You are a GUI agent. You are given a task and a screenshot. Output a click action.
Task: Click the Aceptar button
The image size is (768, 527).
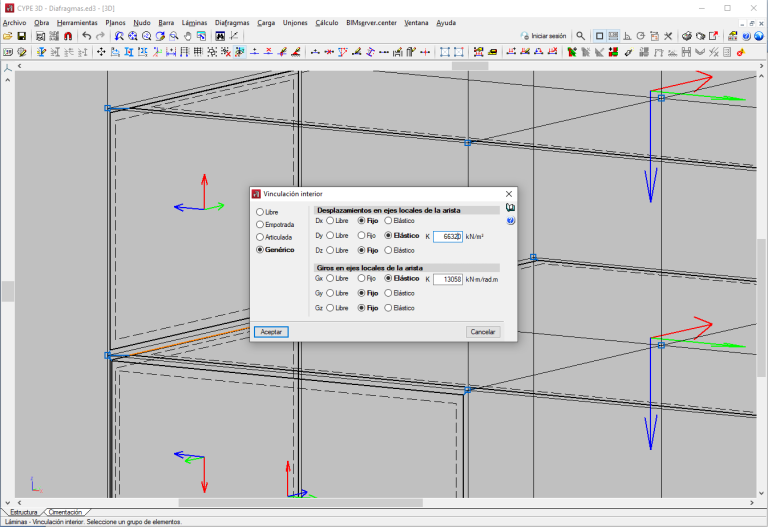271,332
